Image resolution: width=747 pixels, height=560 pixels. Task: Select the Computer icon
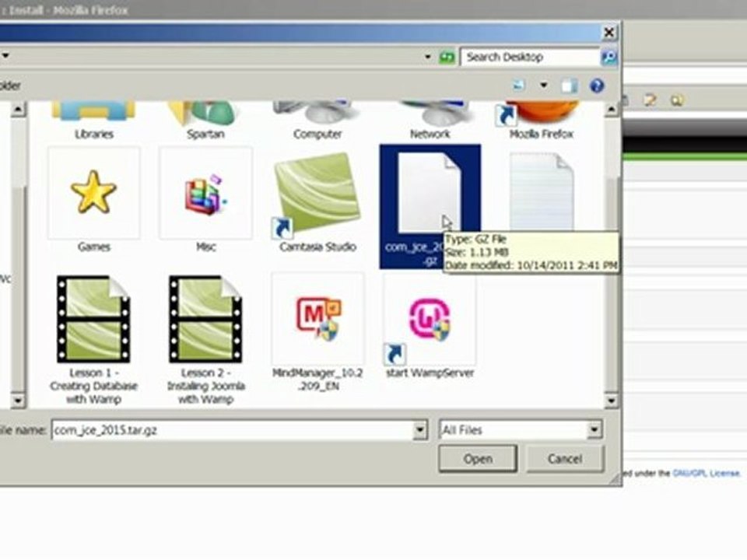(x=317, y=112)
